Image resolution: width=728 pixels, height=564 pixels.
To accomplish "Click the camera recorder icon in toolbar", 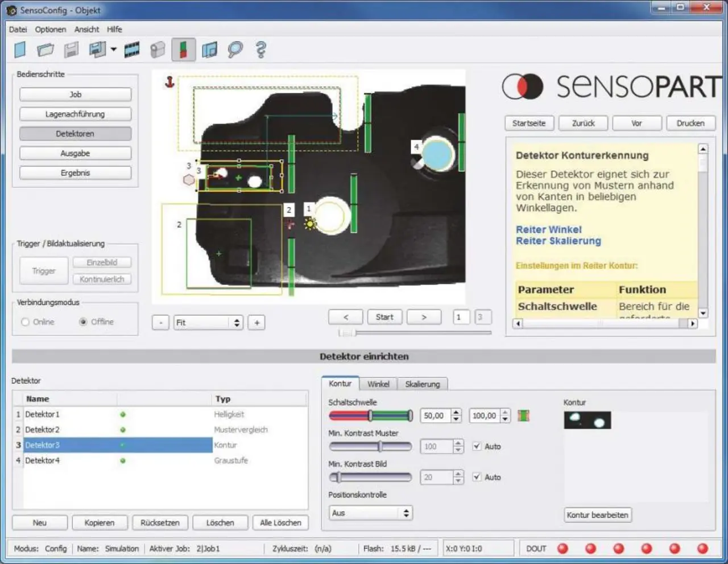I will (x=158, y=50).
